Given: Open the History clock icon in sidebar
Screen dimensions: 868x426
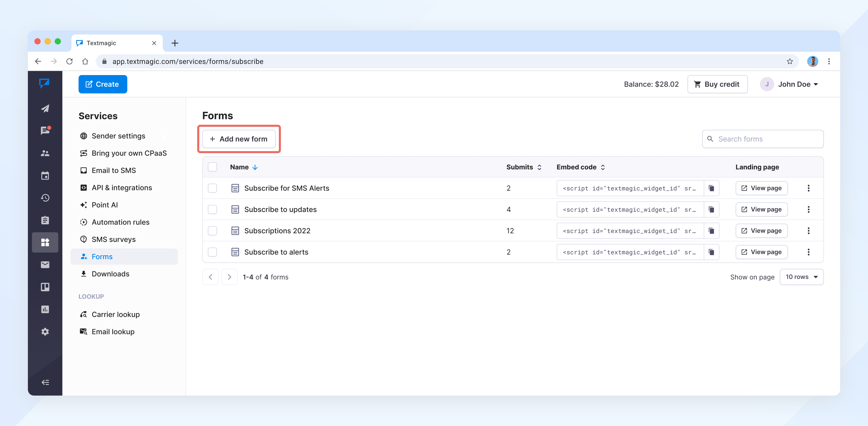Looking at the screenshot, I should click(45, 198).
